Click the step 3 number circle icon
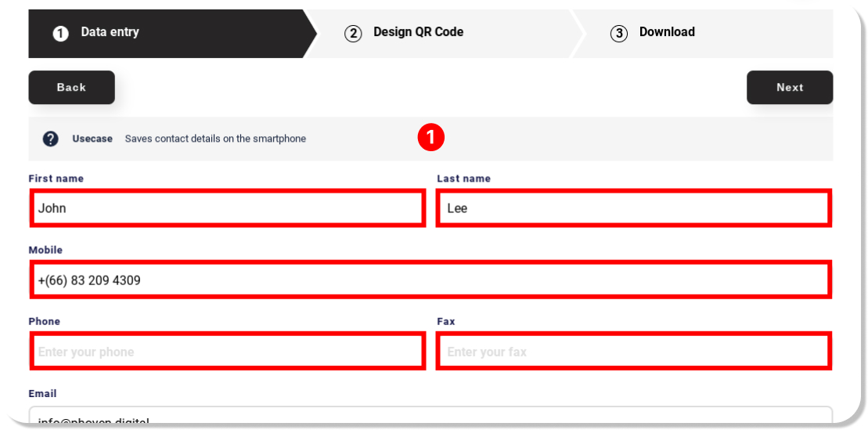868x430 pixels. (x=619, y=33)
